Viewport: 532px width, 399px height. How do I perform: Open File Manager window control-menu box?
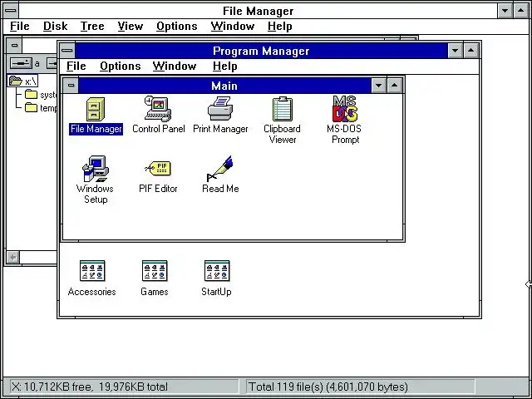click(11, 11)
